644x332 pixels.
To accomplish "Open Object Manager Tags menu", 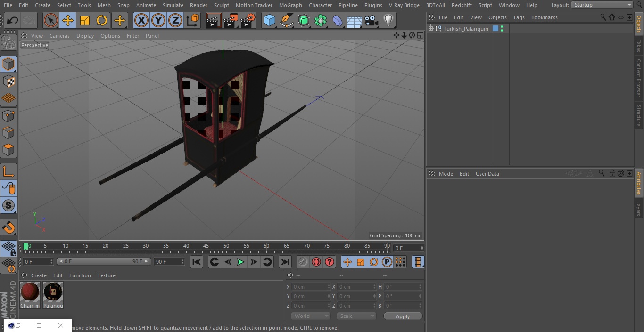I will pos(519,17).
